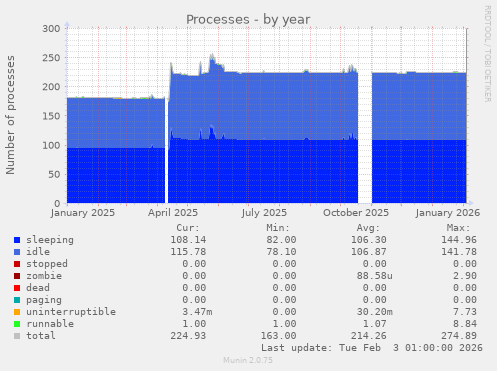Image resolution: width=497 pixels, height=371 pixels.
Task: Click runnable average value 1.07
Action: [x=375, y=324]
